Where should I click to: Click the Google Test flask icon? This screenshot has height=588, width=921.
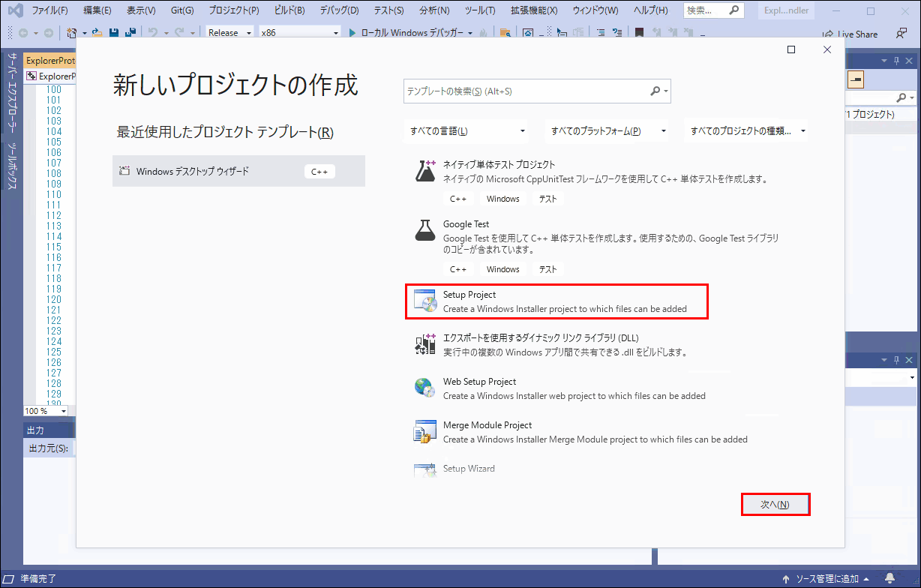click(x=425, y=230)
